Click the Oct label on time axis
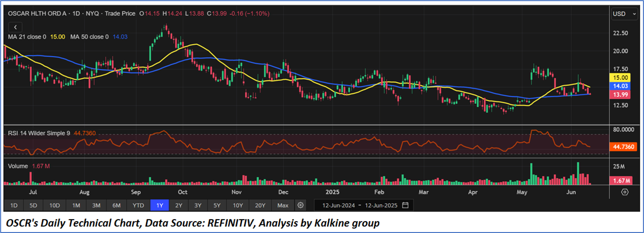Viewport: 644px width, 233px height. tap(182, 192)
